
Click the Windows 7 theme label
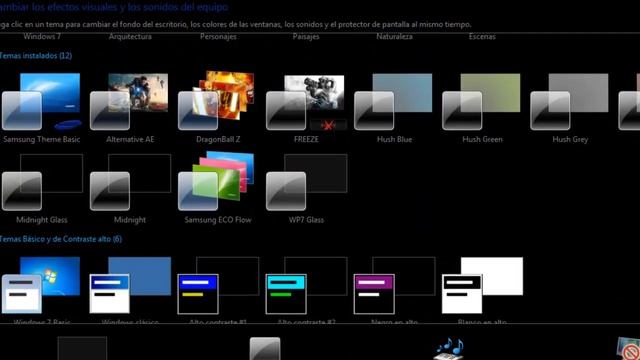[x=42, y=36]
